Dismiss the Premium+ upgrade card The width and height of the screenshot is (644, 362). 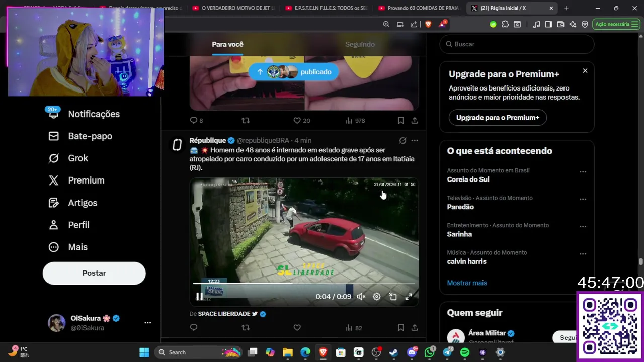click(x=585, y=71)
